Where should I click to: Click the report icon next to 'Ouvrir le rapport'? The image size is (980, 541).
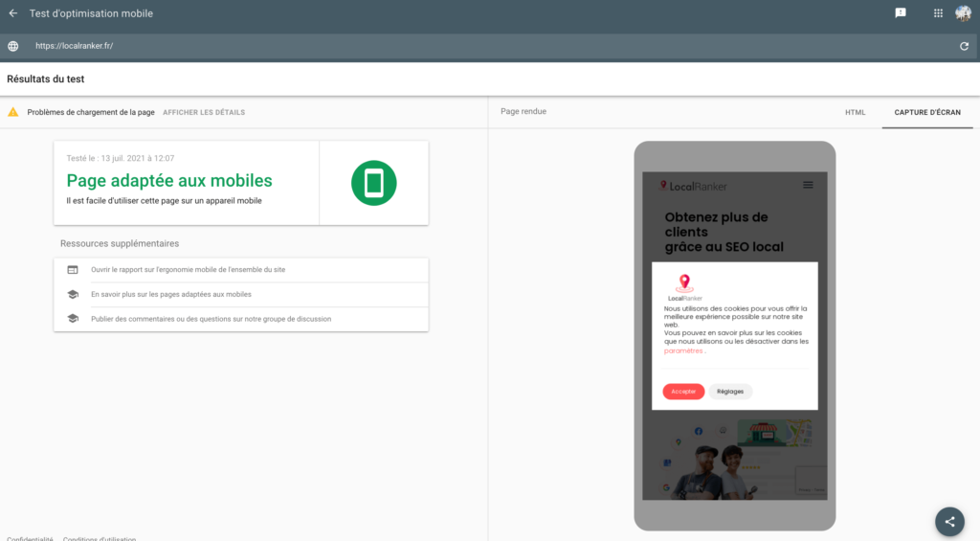click(x=73, y=270)
